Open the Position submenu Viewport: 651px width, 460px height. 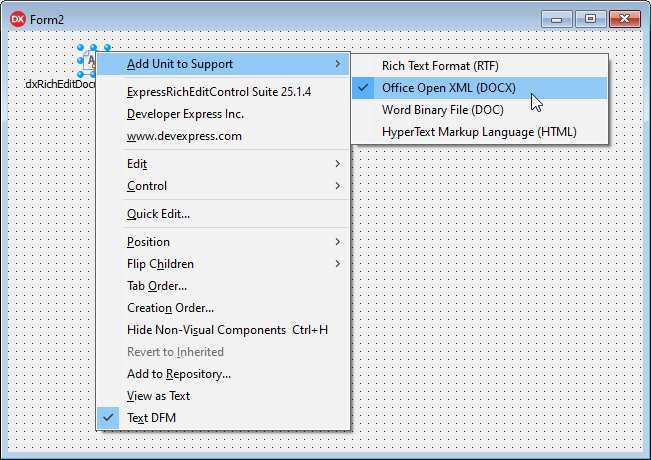tap(223, 242)
